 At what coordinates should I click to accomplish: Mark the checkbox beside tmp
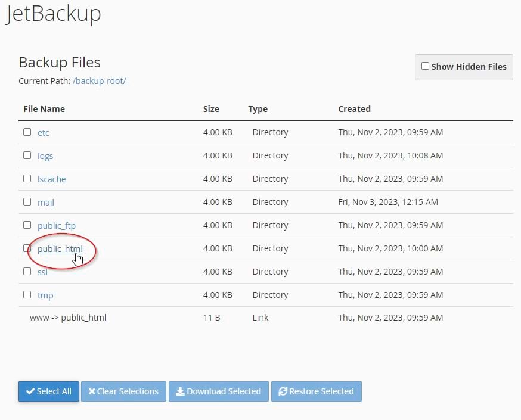27,295
